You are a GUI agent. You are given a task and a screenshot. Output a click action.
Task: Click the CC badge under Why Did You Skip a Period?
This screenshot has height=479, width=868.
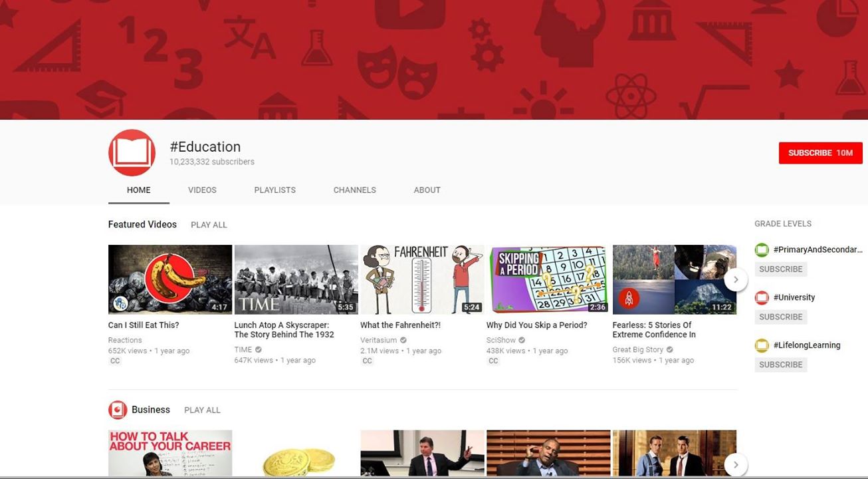click(493, 361)
